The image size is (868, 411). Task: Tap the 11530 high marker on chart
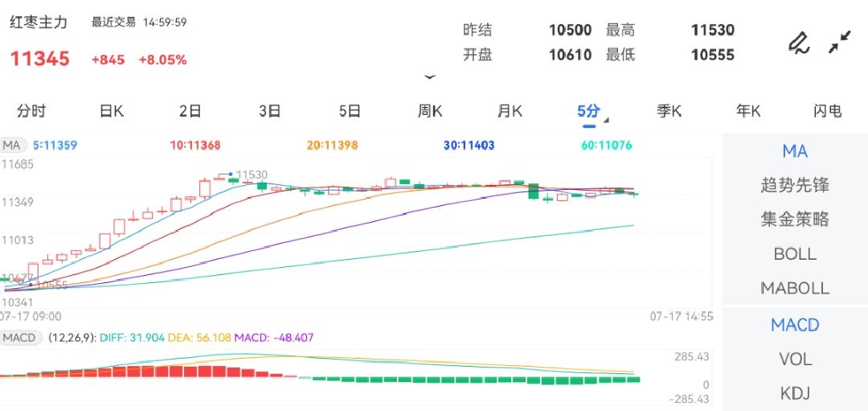(x=252, y=175)
